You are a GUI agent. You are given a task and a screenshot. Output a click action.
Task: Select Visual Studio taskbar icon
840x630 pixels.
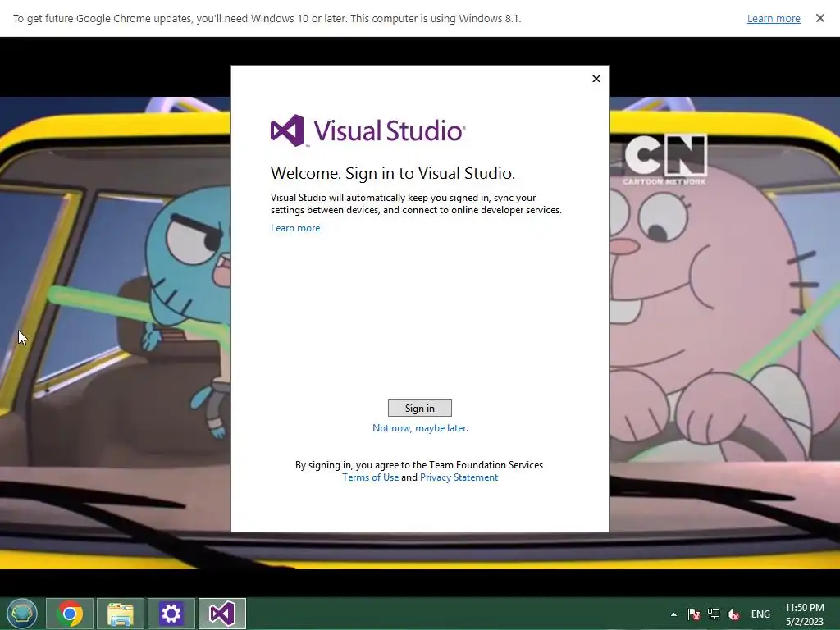221,614
